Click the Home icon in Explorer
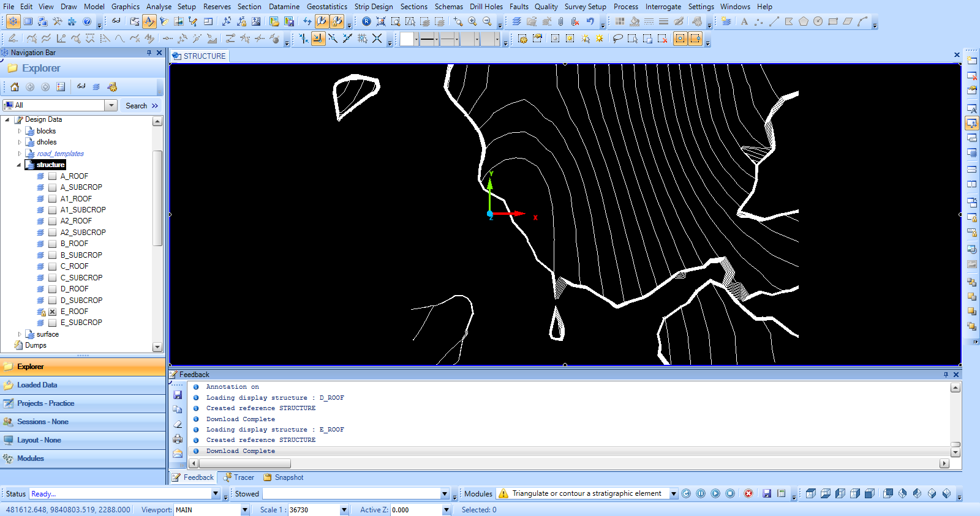 click(x=15, y=87)
